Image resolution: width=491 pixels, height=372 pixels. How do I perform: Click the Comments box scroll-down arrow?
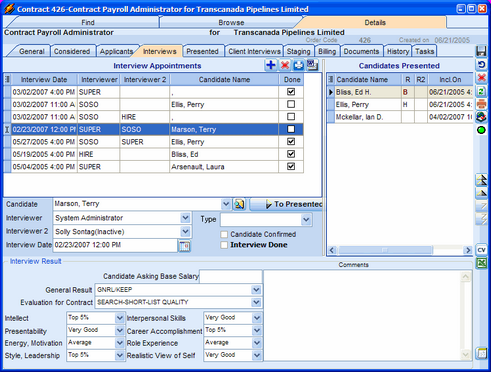tap(466, 354)
